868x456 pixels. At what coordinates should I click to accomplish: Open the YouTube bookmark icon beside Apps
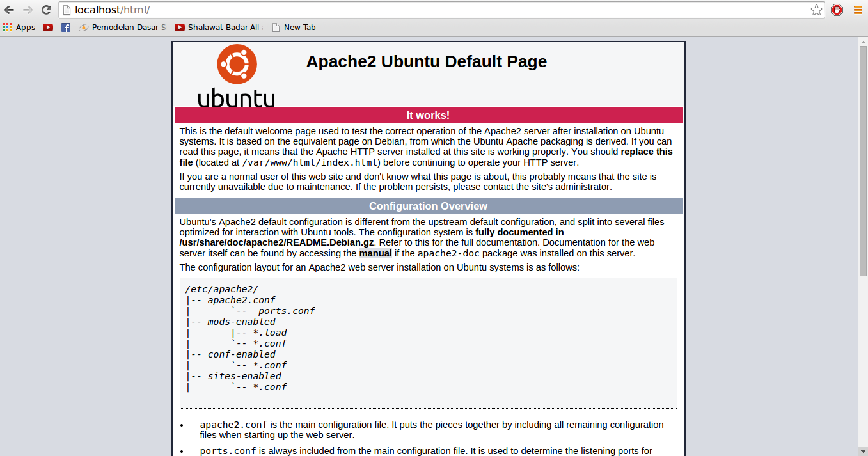point(48,28)
